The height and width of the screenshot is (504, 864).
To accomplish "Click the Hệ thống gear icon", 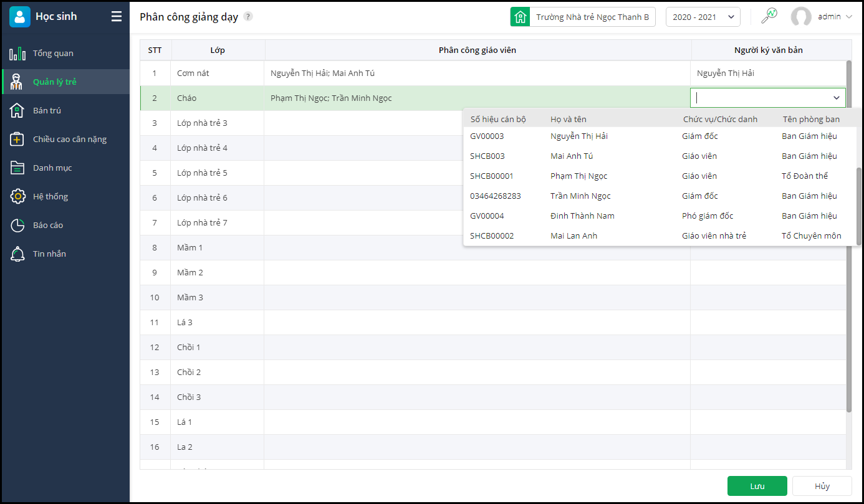I will [17, 197].
